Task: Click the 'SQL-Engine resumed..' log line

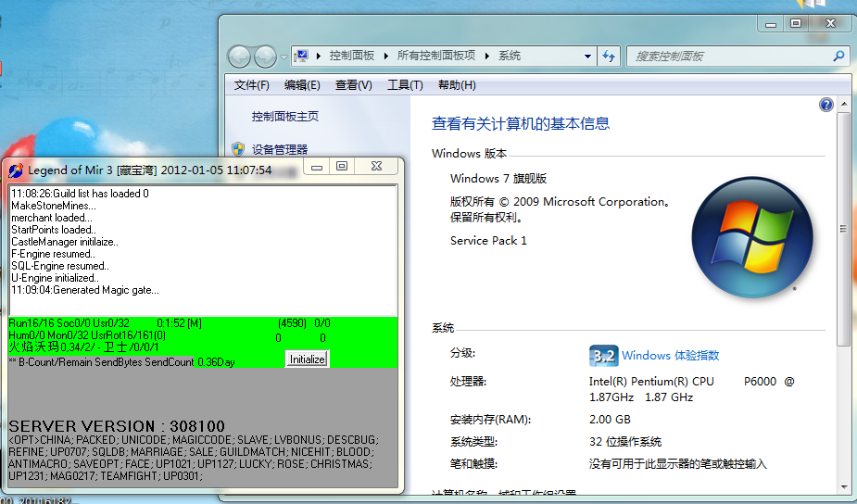Action: (x=60, y=266)
